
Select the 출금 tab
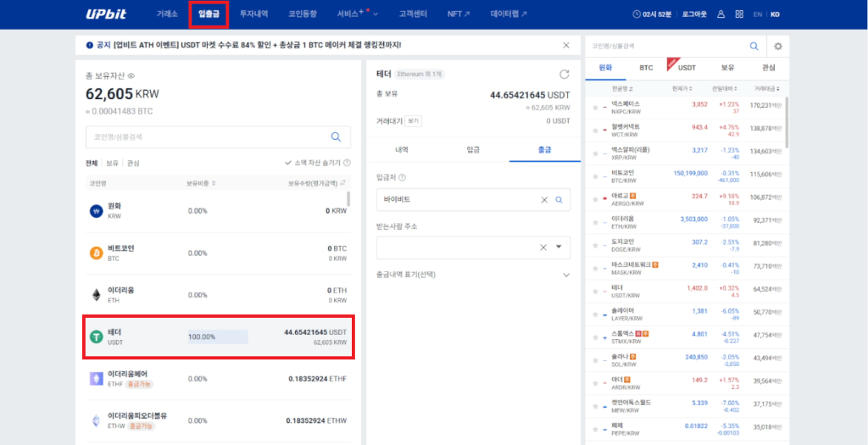[x=545, y=149]
